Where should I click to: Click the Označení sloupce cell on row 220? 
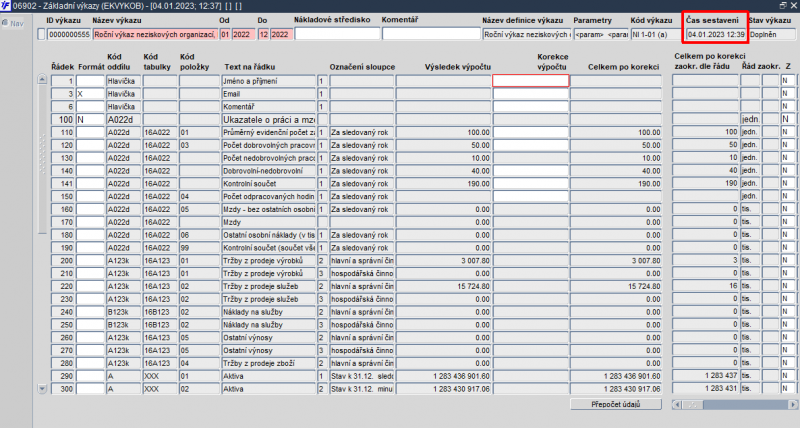(362, 286)
